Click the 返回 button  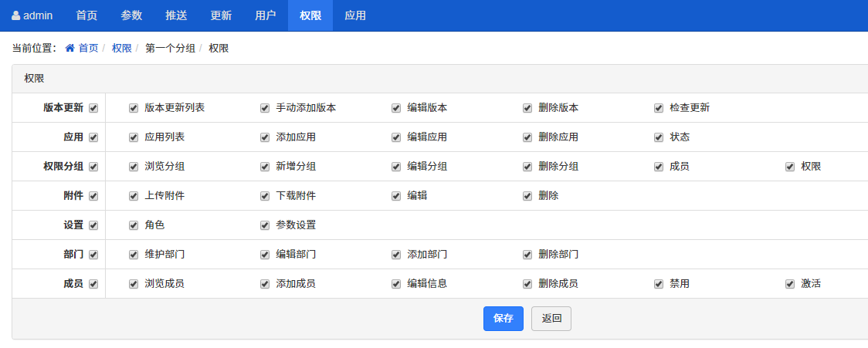pyautogui.click(x=551, y=319)
